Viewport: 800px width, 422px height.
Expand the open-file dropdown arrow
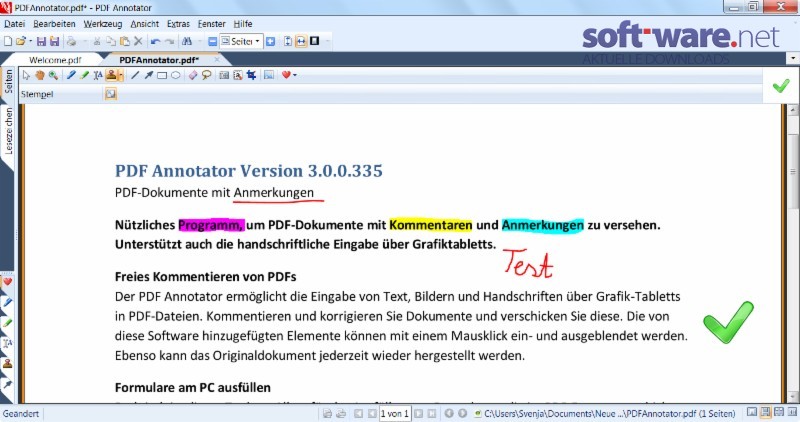click(30, 41)
